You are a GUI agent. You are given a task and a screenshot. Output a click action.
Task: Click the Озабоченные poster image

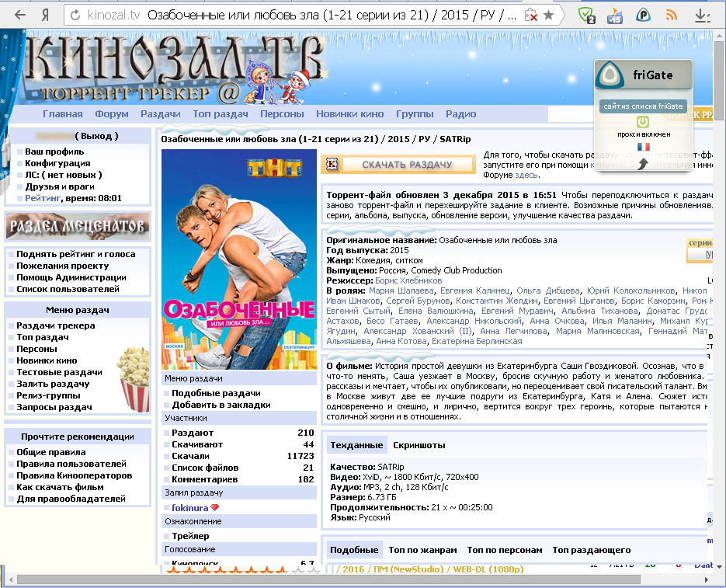[x=239, y=259]
